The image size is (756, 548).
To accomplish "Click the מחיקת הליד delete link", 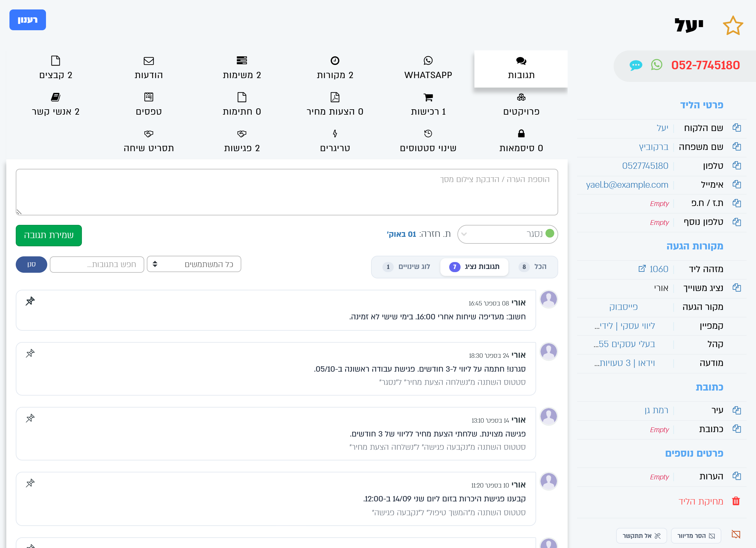I will click(701, 501).
